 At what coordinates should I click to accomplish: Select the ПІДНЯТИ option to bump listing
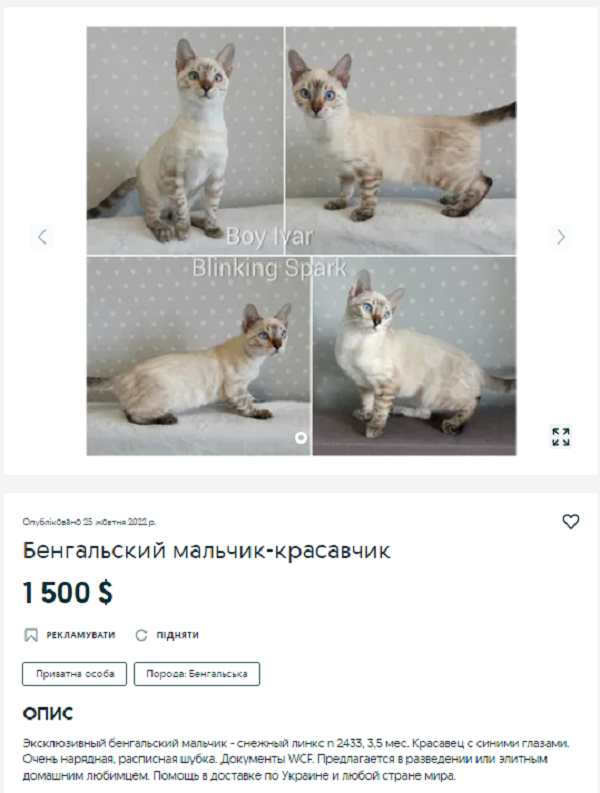(177, 635)
